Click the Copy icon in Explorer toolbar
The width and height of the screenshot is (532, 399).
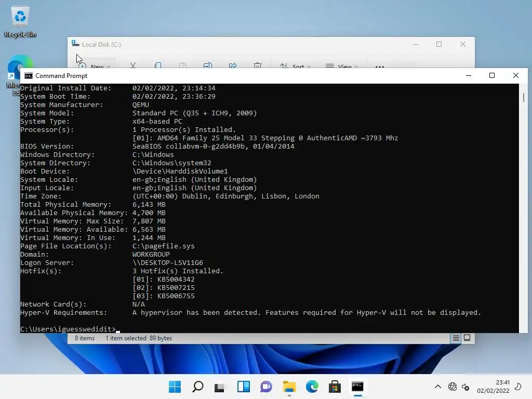tap(158, 65)
